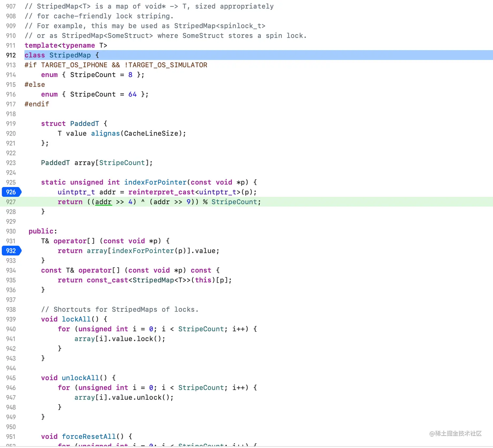
Task: Toggle the breakpoint on line 932
Action: pyautogui.click(x=11, y=251)
